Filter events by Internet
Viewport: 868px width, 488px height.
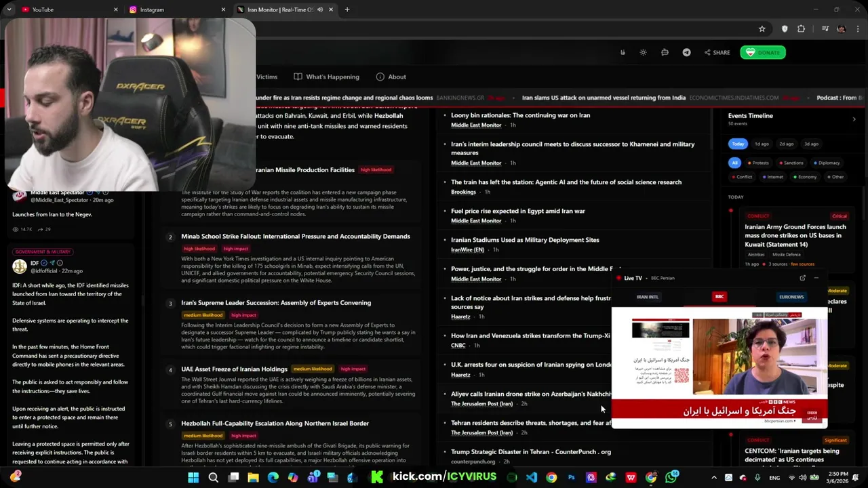point(772,177)
